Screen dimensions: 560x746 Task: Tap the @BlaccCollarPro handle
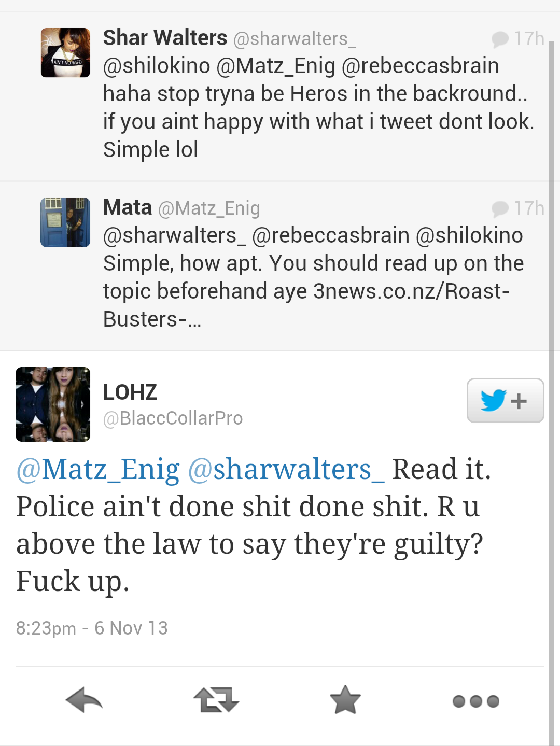coord(173,418)
